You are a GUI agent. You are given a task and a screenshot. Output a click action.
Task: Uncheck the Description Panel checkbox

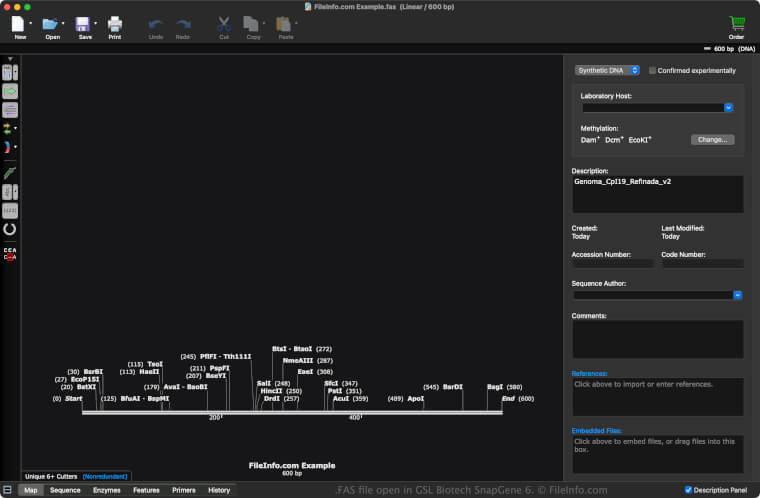click(x=689, y=490)
